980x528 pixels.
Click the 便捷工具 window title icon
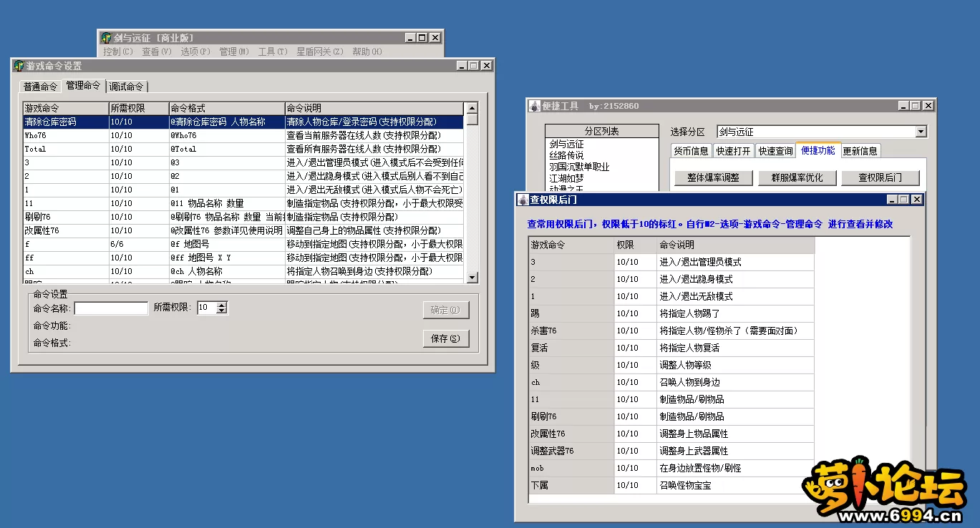(x=534, y=106)
